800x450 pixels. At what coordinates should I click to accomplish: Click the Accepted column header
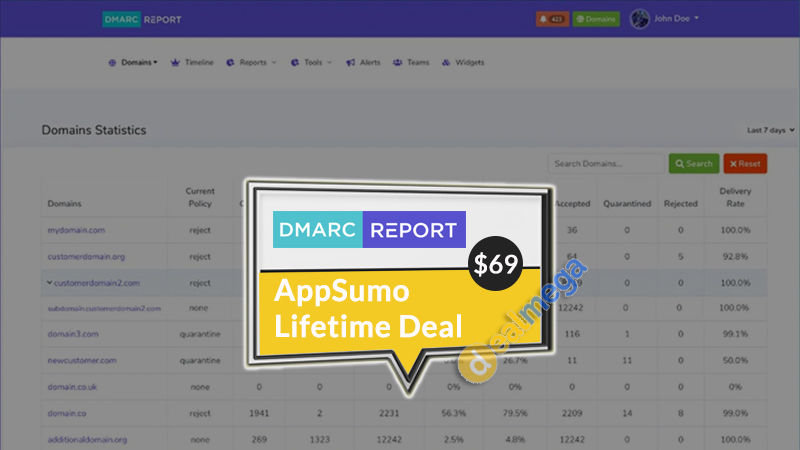pos(572,204)
